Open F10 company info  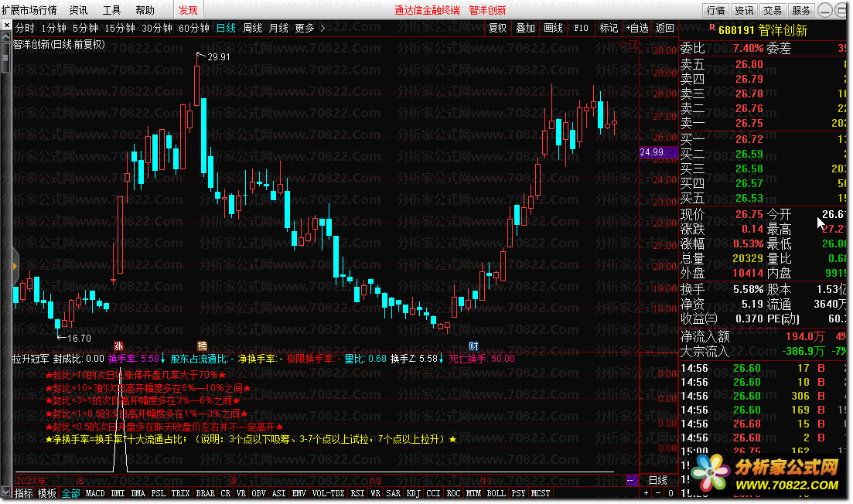click(581, 29)
